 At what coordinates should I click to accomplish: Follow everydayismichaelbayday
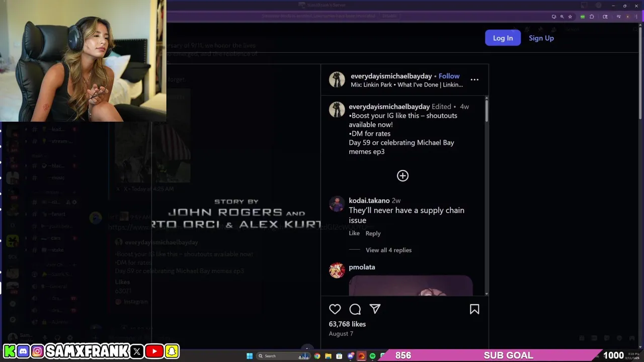[x=449, y=76]
